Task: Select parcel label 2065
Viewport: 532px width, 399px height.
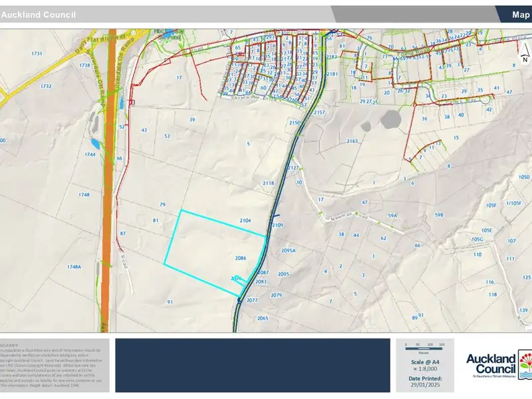Action: pos(262,319)
